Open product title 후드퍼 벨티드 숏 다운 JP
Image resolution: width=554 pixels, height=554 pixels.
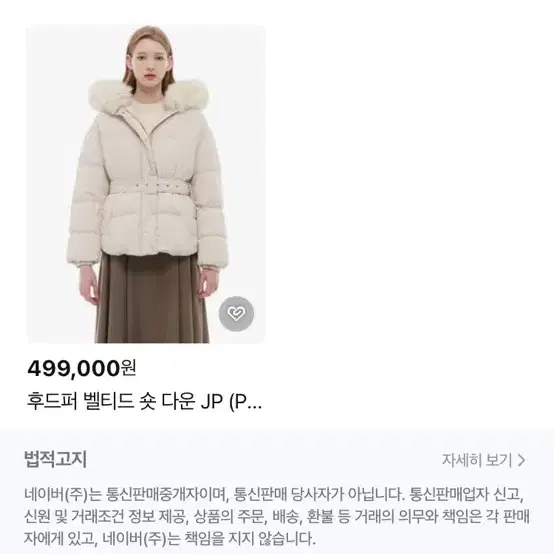coord(144,402)
